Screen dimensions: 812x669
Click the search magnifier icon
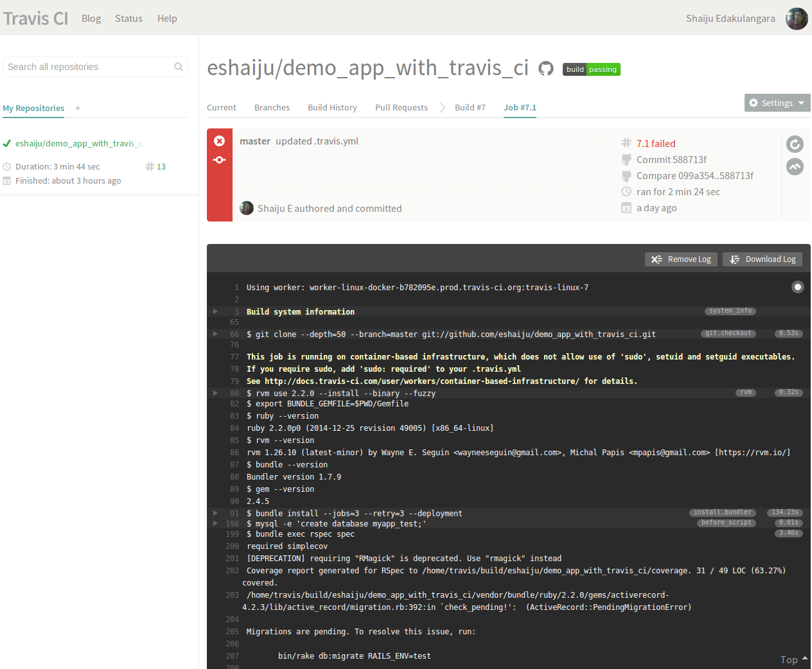pyautogui.click(x=179, y=67)
